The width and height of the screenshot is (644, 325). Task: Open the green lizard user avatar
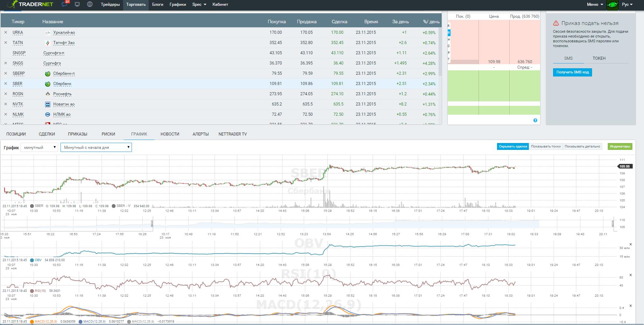pos(612,5)
